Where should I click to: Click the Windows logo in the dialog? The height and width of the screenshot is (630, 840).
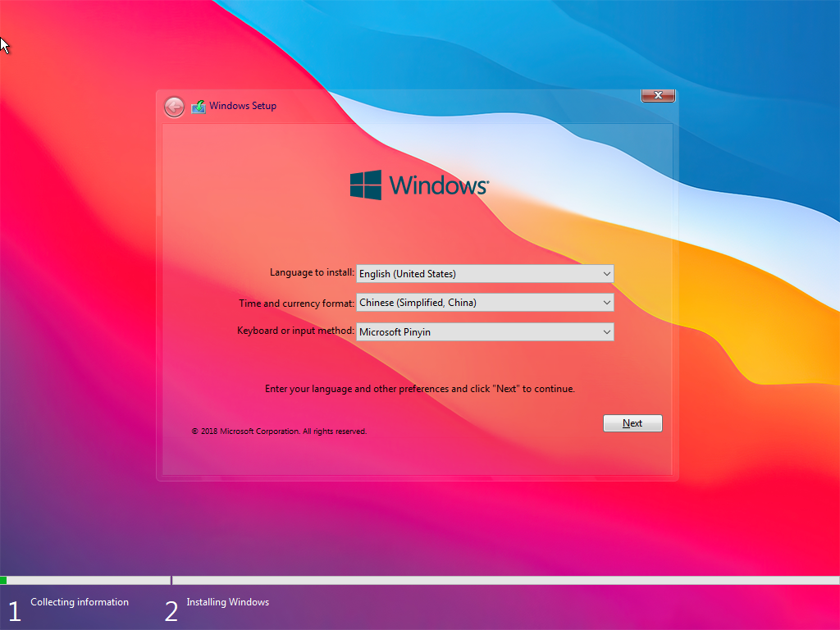click(419, 185)
